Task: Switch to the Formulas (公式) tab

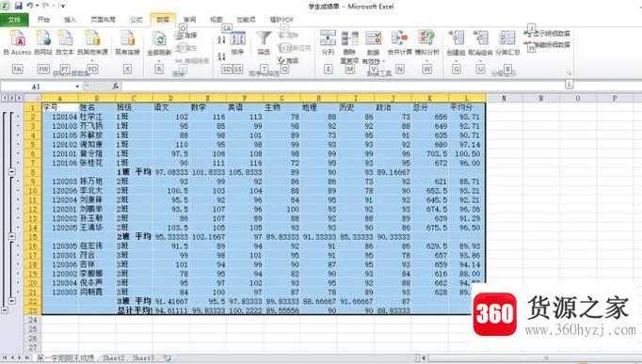Action: click(x=136, y=19)
